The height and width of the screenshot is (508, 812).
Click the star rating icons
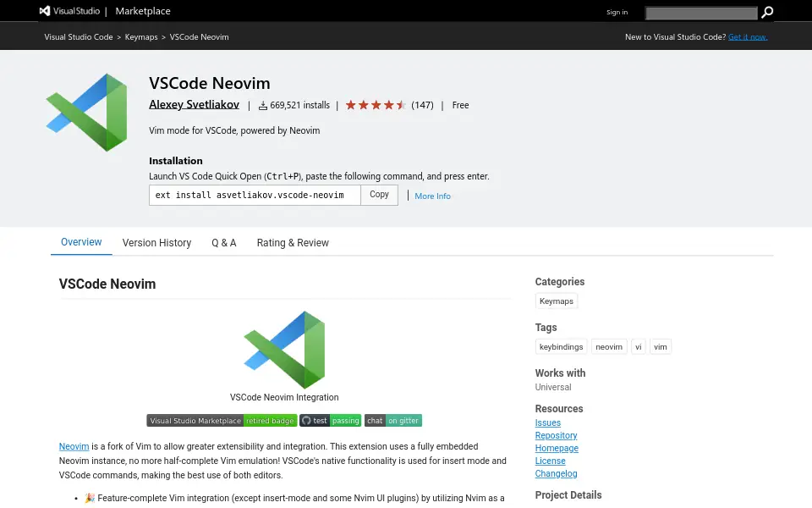376,105
